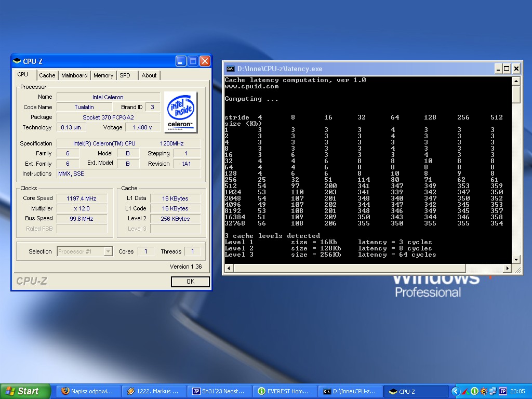Click the console vertical scrollbar up arrow
The image size is (532, 399).
pos(516,81)
